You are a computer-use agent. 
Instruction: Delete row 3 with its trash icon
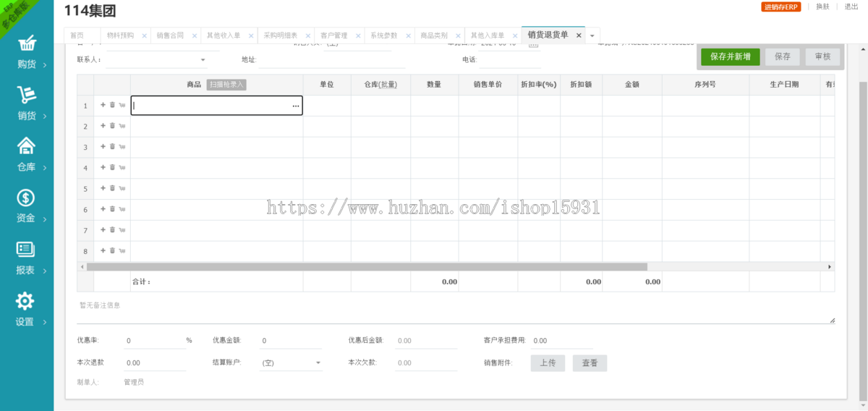(x=112, y=147)
